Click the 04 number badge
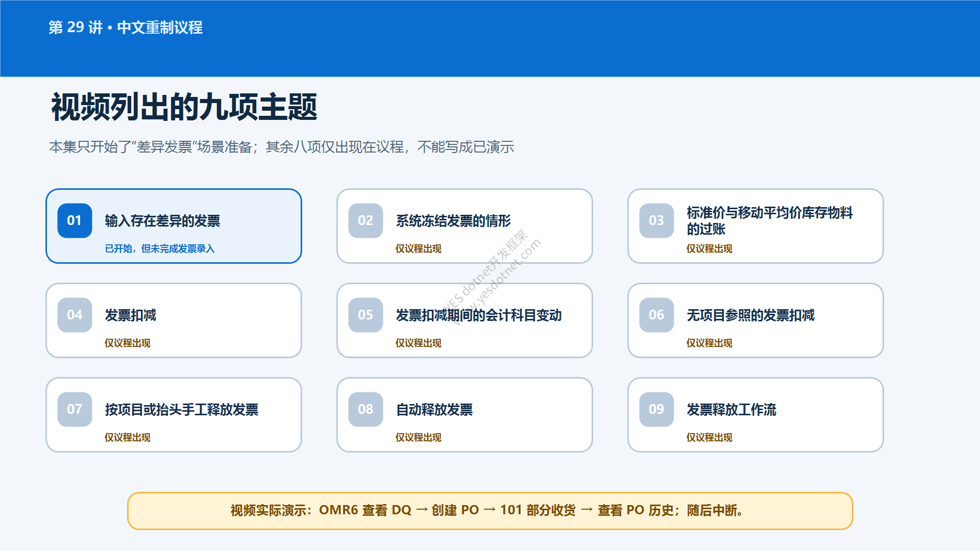The height and width of the screenshot is (551, 980). pyautogui.click(x=75, y=315)
